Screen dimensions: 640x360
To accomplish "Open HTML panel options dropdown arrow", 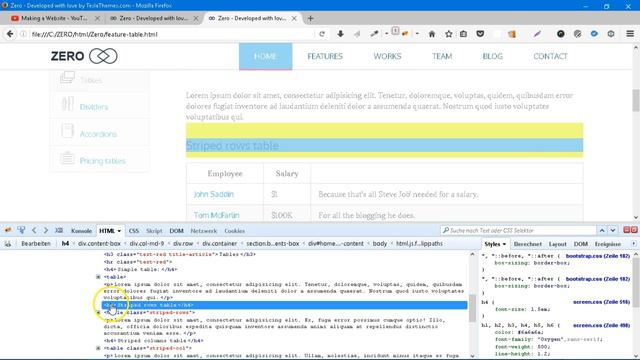I will [x=119, y=231].
